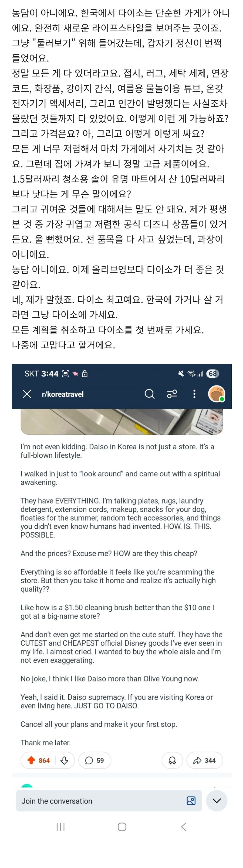The width and height of the screenshot is (243, 868).
Task: Toggle the downvote arrow on the post
Action: pyautogui.click(x=64, y=760)
